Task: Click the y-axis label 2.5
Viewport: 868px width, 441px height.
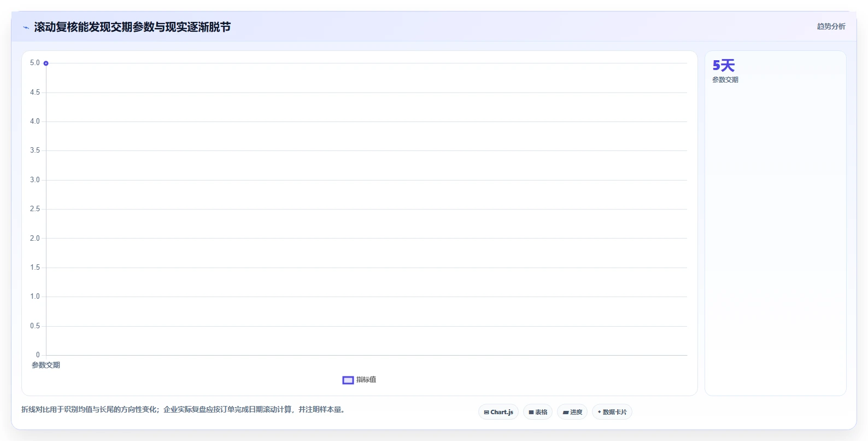Action: click(35, 209)
